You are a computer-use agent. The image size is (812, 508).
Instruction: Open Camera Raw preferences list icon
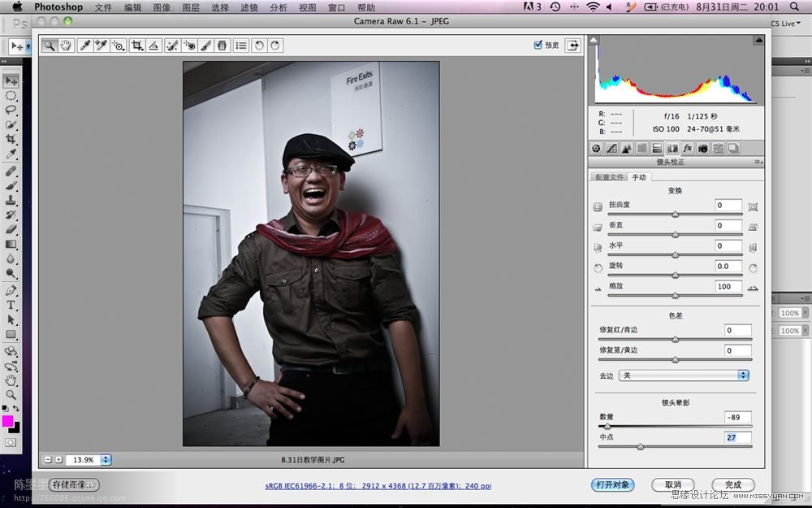click(x=241, y=46)
